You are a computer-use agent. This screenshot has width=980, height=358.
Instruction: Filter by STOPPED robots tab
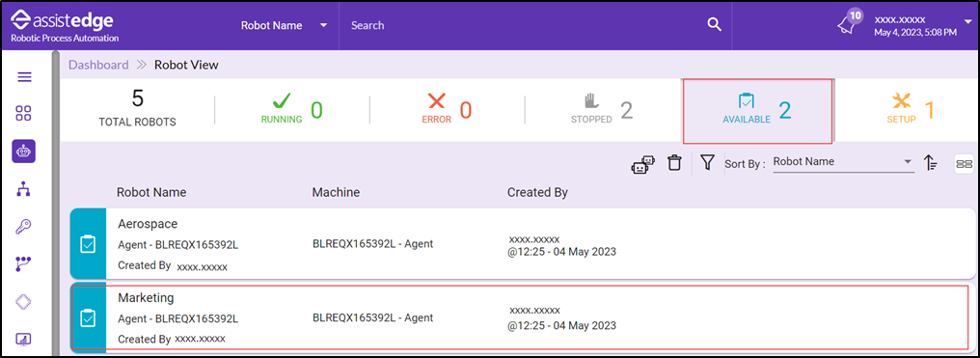pos(602,111)
